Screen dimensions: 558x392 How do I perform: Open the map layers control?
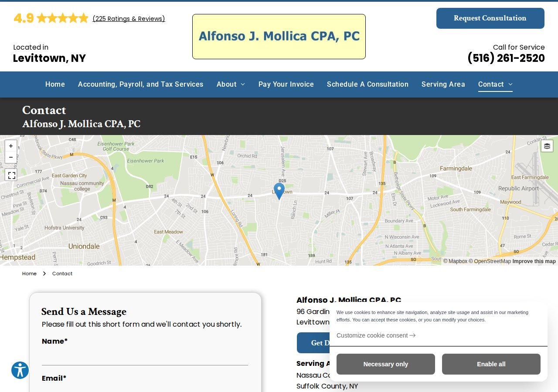tap(547, 146)
